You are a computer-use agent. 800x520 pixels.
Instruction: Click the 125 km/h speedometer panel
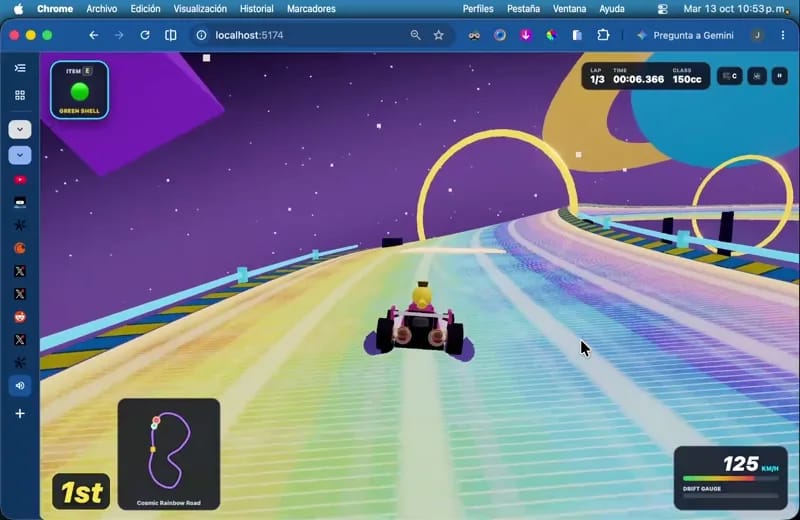pyautogui.click(x=731, y=478)
